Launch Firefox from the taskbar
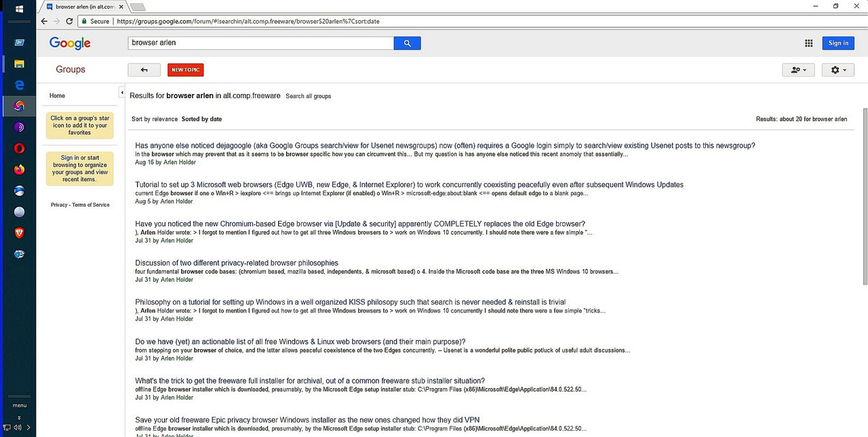The image size is (868, 437). 19,169
